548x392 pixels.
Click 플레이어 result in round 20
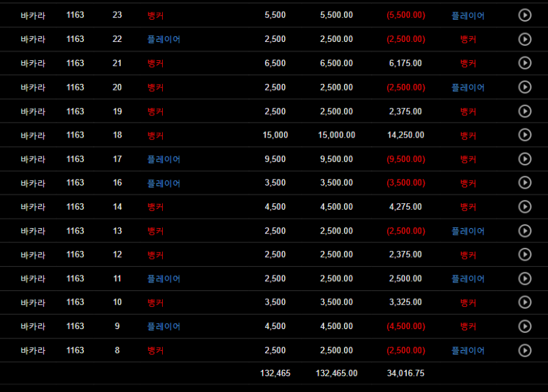point(468,87)
